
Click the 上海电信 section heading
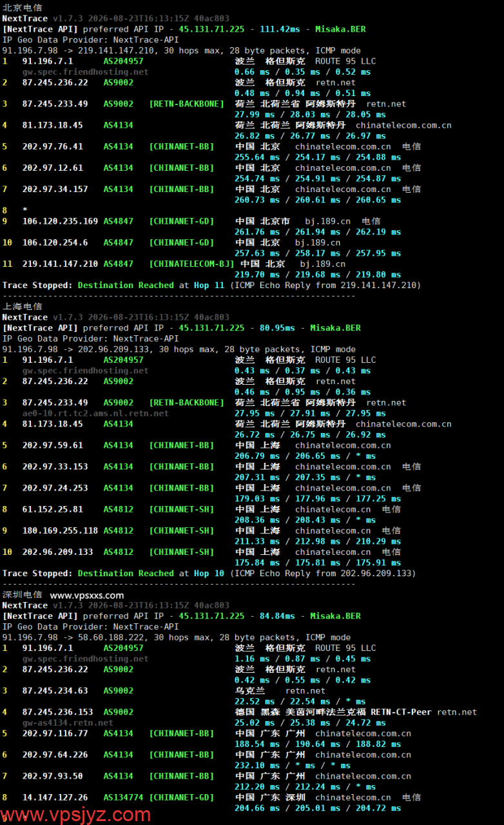pos(23,307)
